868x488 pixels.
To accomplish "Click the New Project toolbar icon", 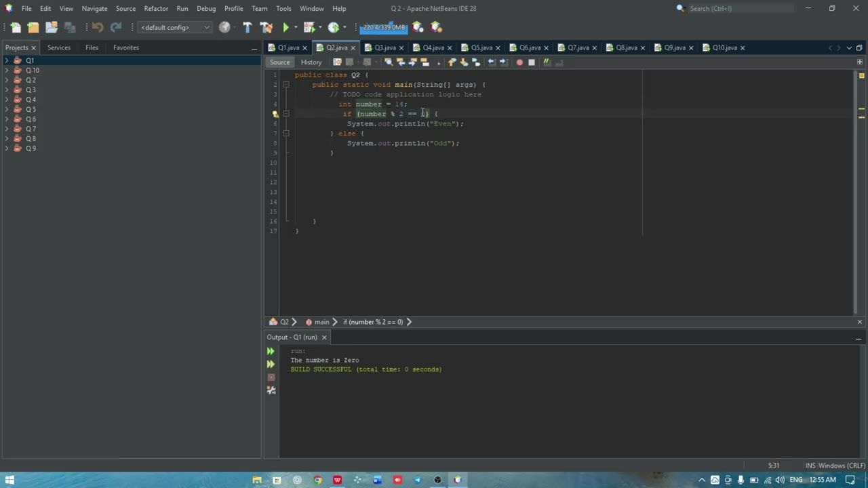I will coord(33,27).
